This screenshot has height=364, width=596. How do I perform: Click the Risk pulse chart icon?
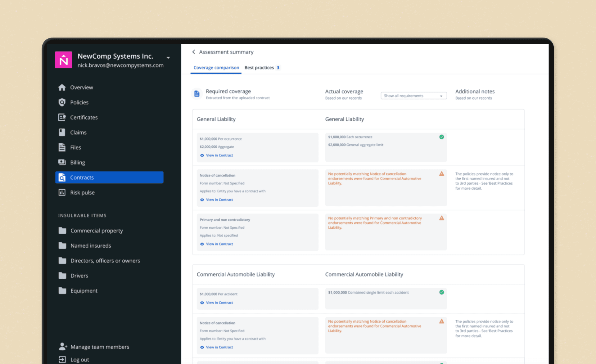coord(62,192)
